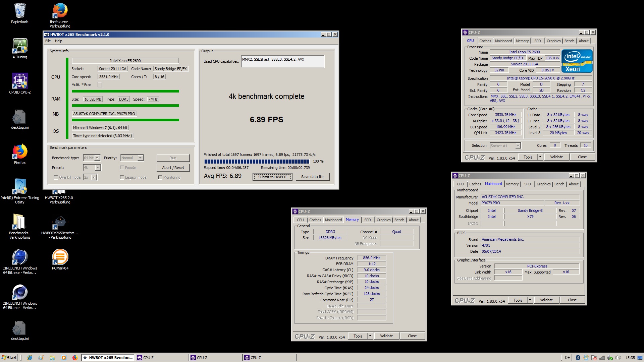Click the '6.89 FPS' result text
Screen dimensions: 644x362
(x=266, y=120)
